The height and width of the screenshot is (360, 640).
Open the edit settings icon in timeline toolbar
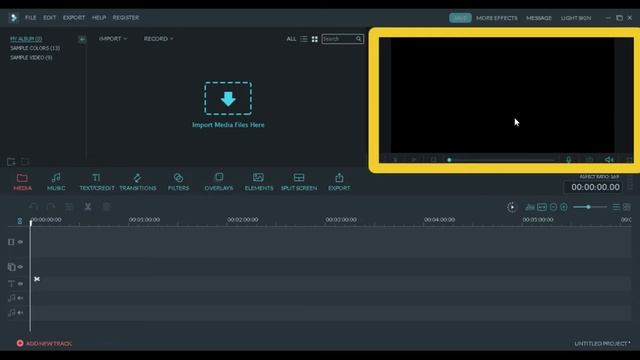(x=69, y=207)
